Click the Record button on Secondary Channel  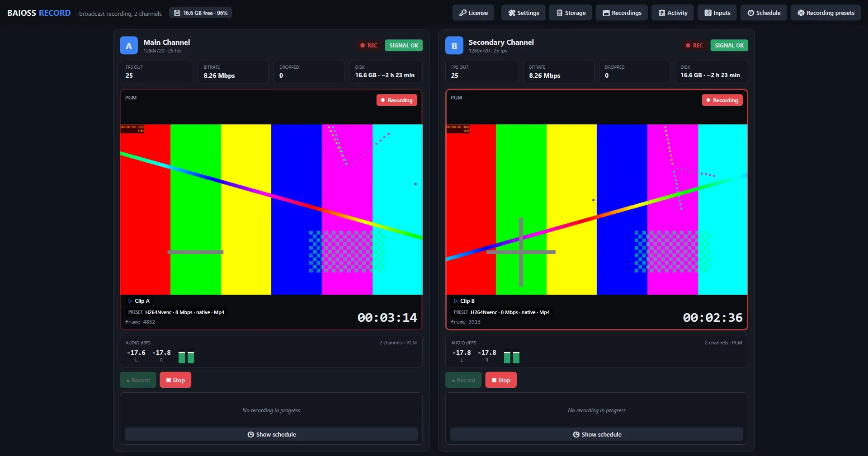coord(463,380)
